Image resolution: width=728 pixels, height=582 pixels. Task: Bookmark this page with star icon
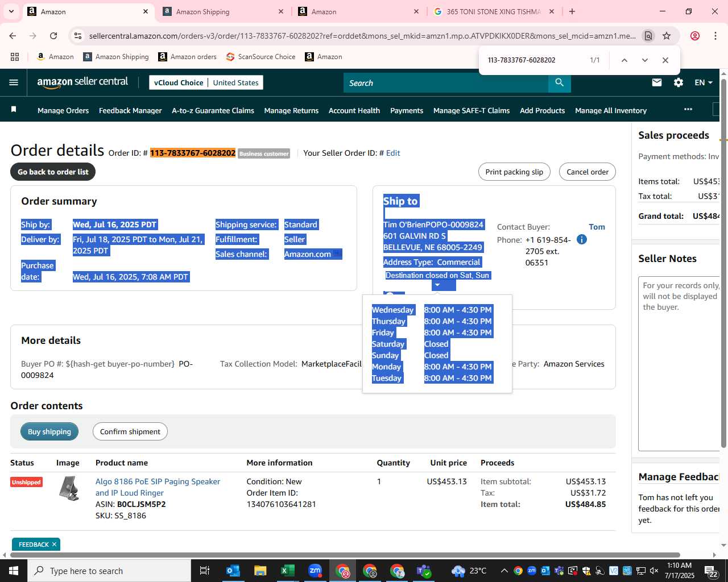point(667,36)
